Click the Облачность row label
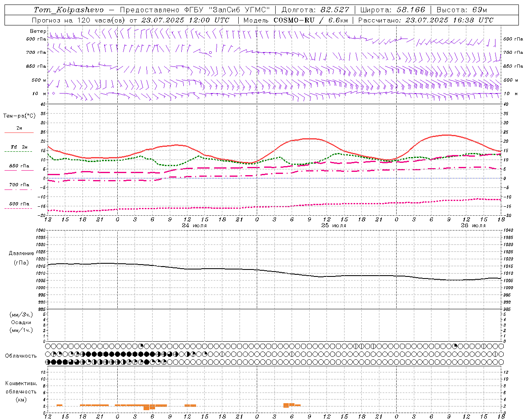 coord(21,356)
